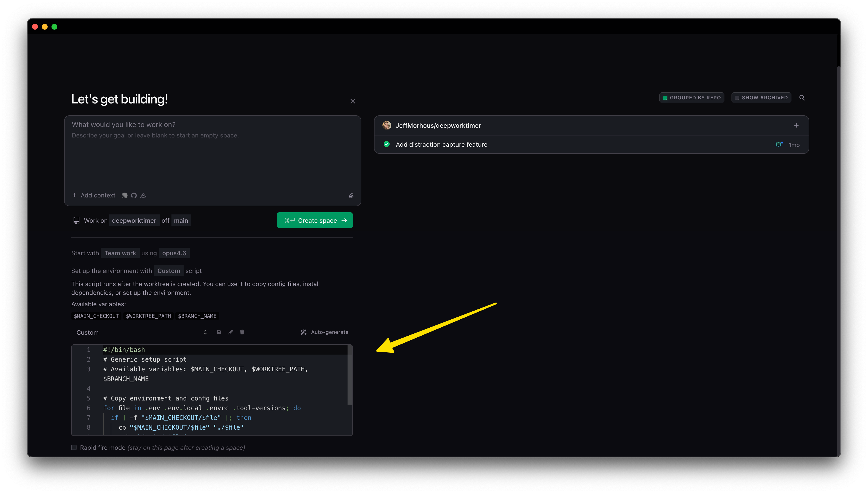868x493 pixels.
Task: Open the deepworktimer repository dropdown
Action: [134, 221]
